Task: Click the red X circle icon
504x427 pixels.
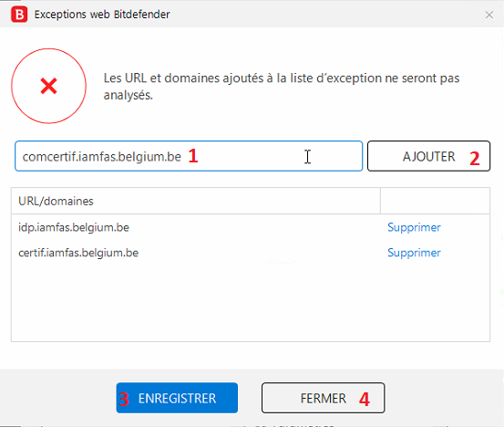Action: [49, 86]
